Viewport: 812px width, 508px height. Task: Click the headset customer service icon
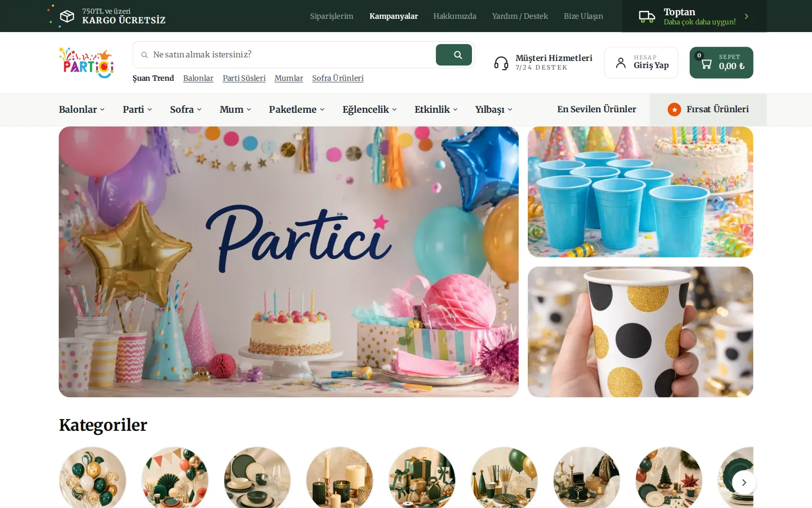tap(501, 63)
